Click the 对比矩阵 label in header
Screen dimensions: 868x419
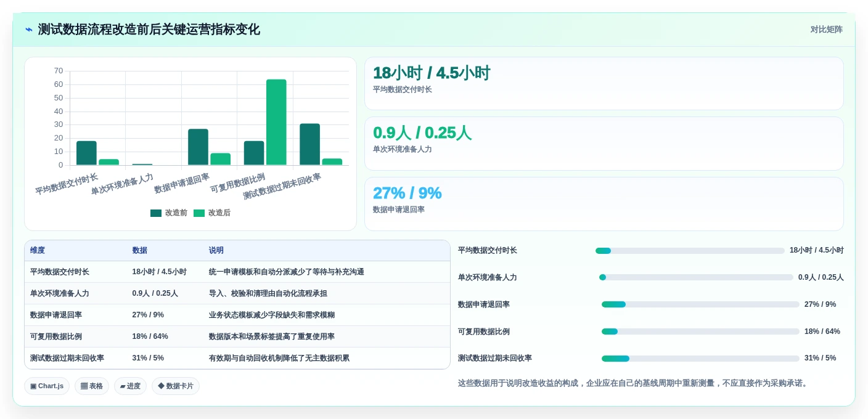click(x=826, y=30)
